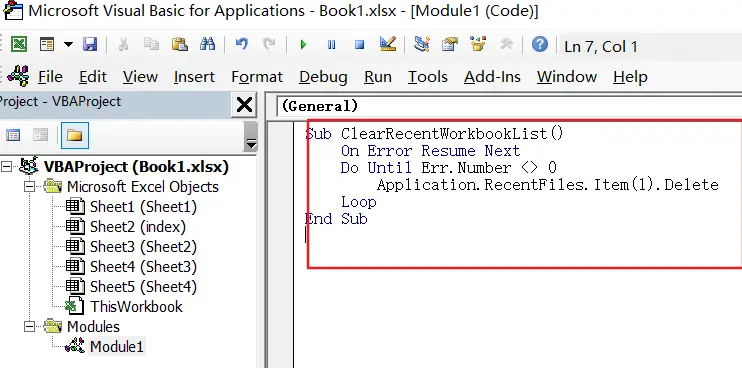Image resolution: width=742 pixels, height=368 pixels.
Task: Click the View Object icon in Project pane
Action: pos(41,136)
